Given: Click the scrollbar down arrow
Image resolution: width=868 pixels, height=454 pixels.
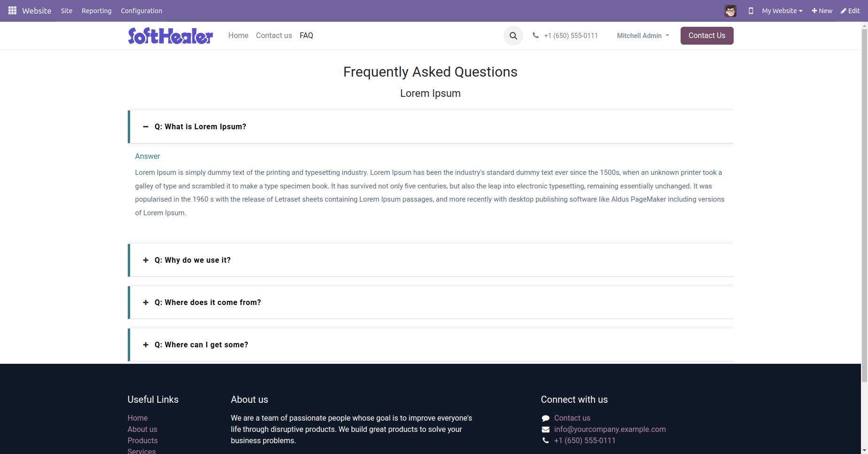Looking at the screenshot, I should 864,451.
